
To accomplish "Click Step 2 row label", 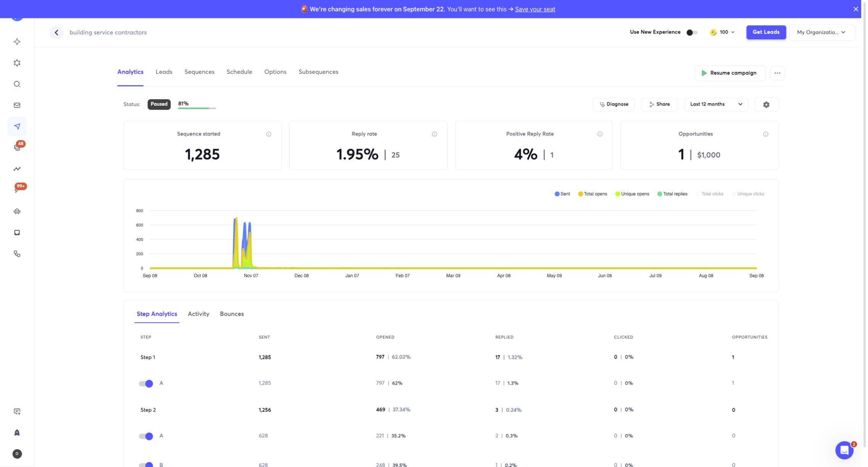I will pyautogui.click(x=148, y=410).
